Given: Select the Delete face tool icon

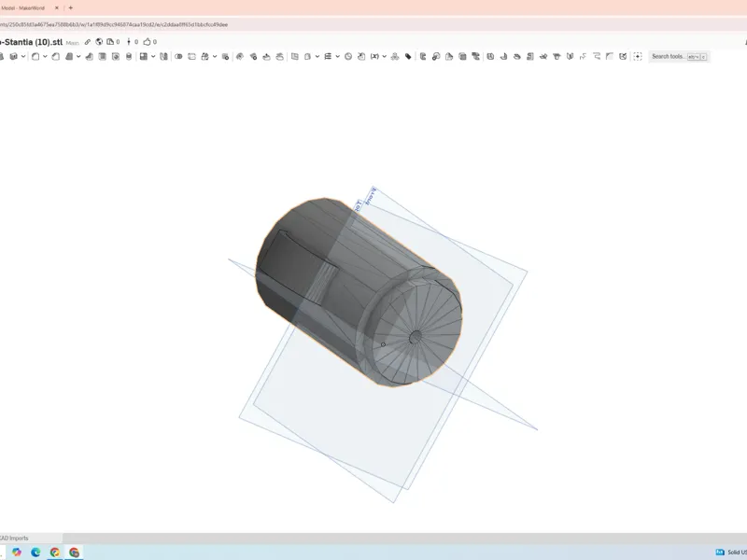Looking at the screenshot, I should pos(253,56).
